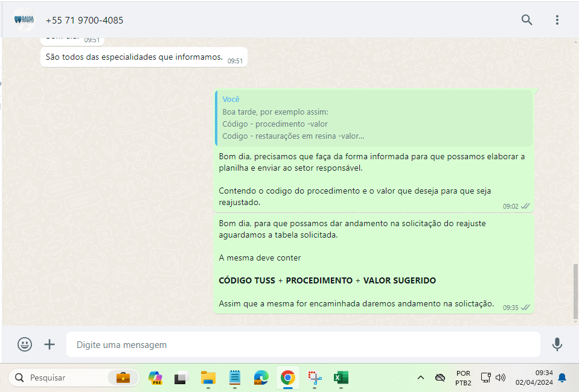Image resolution: width=579 pixels, height=392 pixels.
Task: Open Snipping Tool from the taskbar
Action: click(315, 378)
